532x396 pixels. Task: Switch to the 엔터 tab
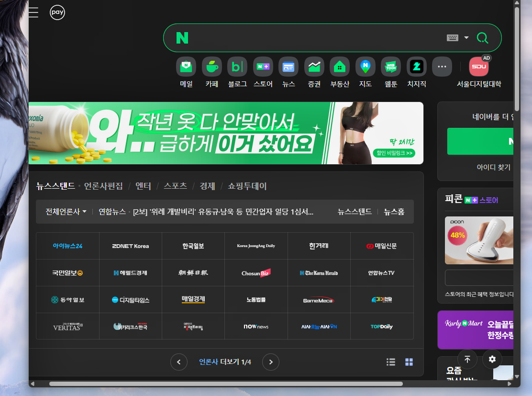point(143,186)
